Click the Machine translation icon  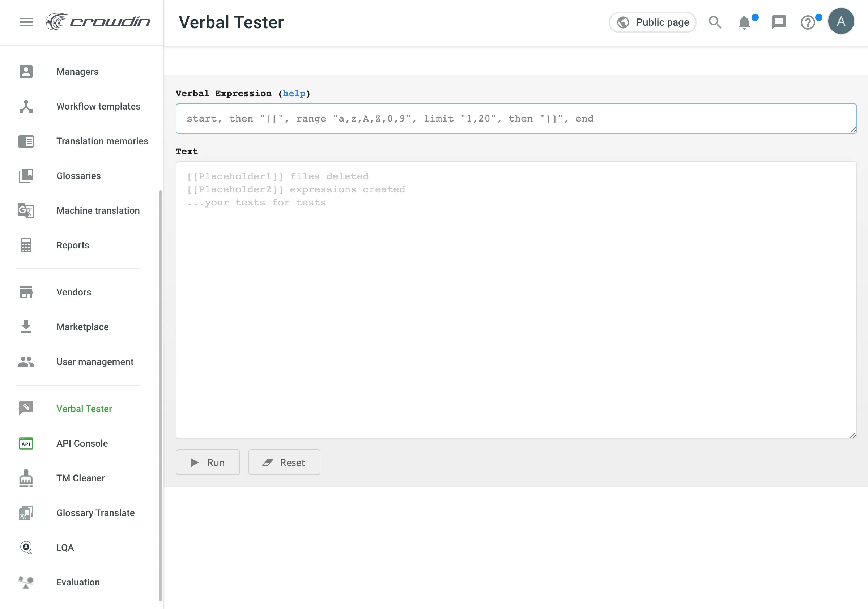click(x=26, y=210)
